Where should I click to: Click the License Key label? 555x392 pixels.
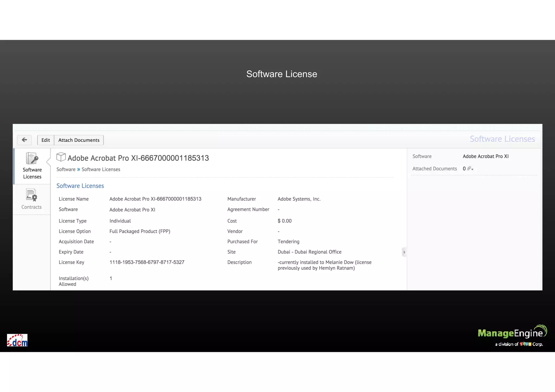click(x=72, y=262)
